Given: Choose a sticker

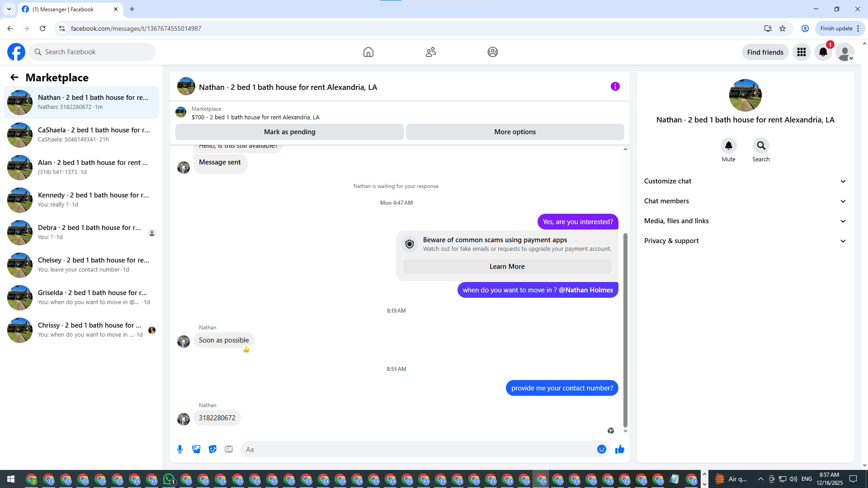Looking at the screenshot, I should click(212, 449).
